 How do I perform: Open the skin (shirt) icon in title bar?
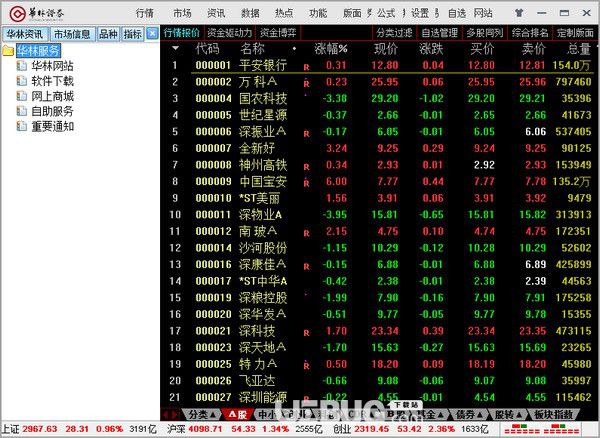(x=519, y=13)
